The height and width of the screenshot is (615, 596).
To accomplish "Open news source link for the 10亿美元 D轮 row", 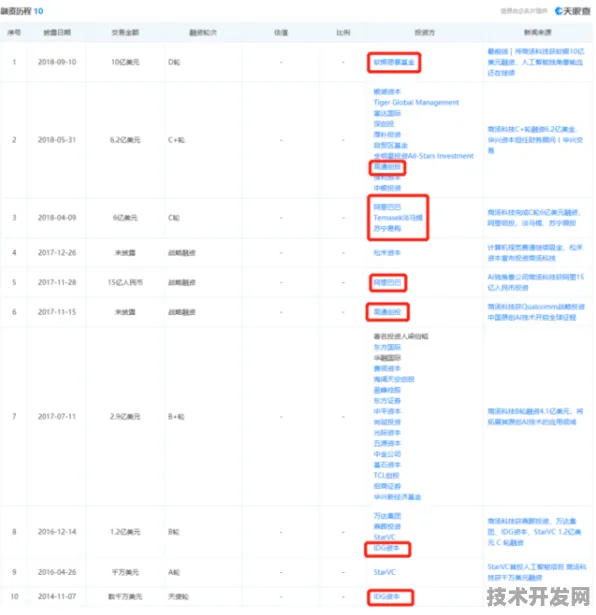I will (536, 62).
